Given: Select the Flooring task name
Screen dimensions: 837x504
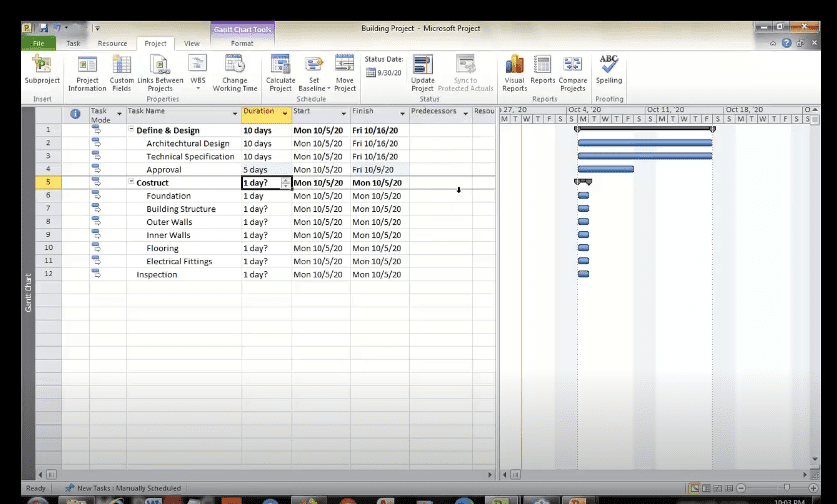Looking at the screenshot, I should point(162,248).
